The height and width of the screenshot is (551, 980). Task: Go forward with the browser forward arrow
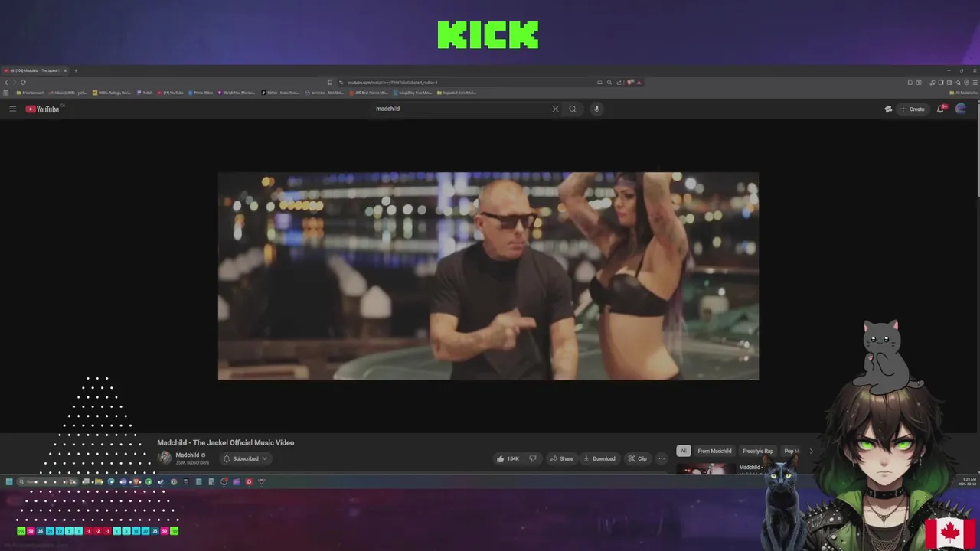(x=15, y=82)
